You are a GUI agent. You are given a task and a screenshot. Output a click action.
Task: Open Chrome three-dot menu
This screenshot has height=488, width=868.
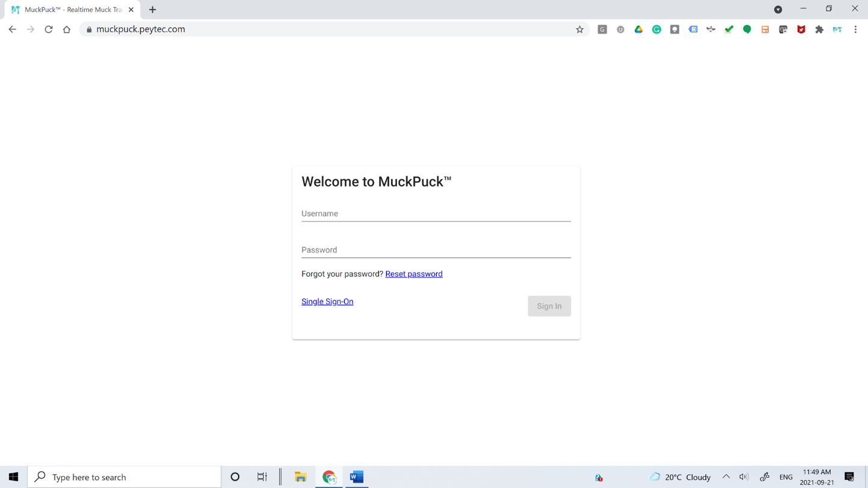click(855, 29)
